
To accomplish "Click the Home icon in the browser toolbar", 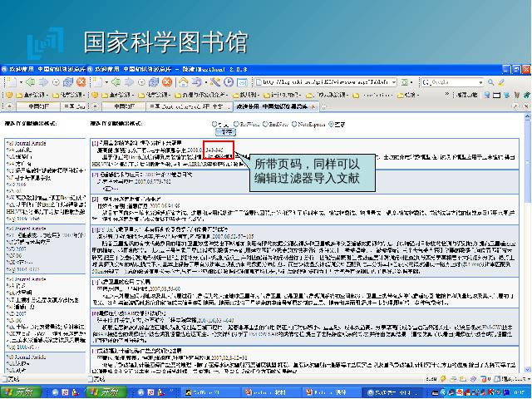I will tap(184, 82).
